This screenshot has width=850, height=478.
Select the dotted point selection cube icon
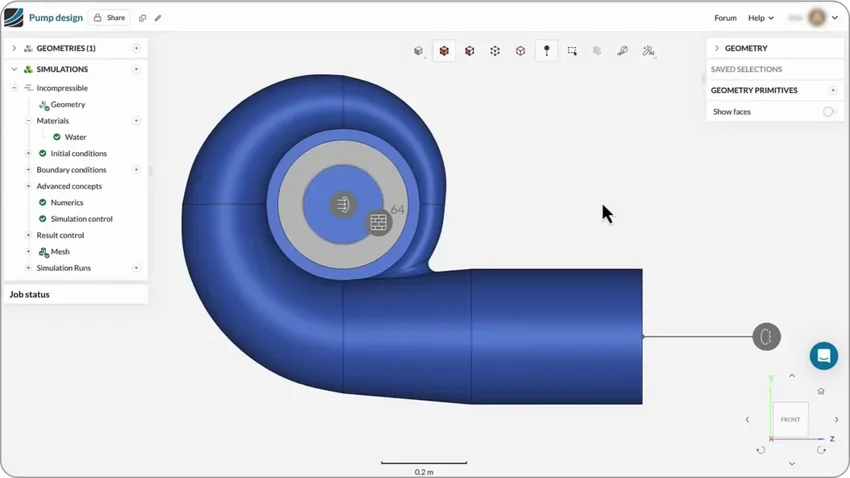(495, 51)
